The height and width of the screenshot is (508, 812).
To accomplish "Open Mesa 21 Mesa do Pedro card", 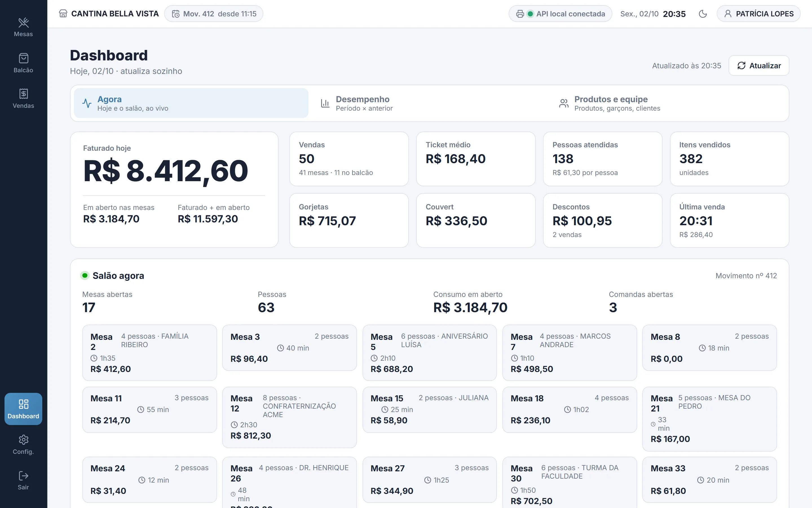I will pyautogui.click(x=709, y=419).
